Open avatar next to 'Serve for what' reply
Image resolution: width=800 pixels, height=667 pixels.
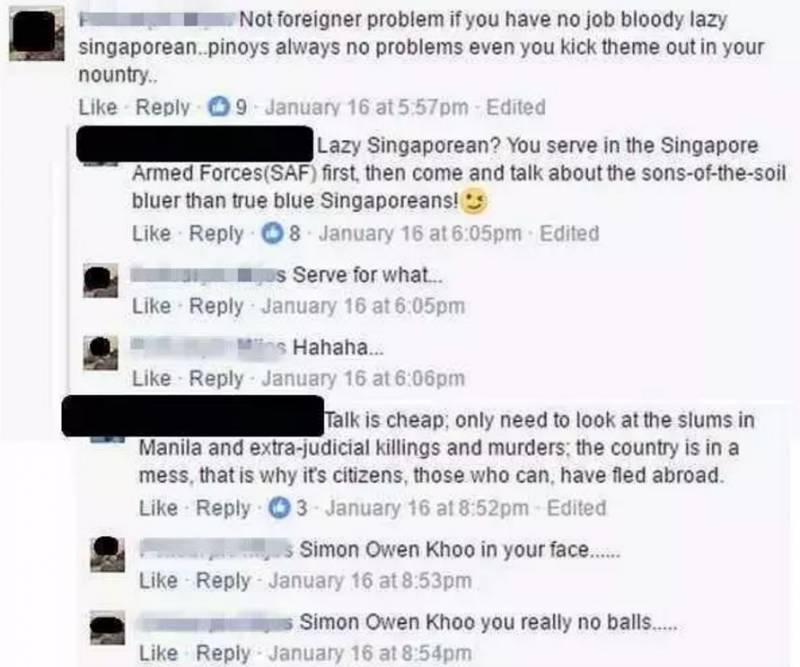click(x=101, y=281)
